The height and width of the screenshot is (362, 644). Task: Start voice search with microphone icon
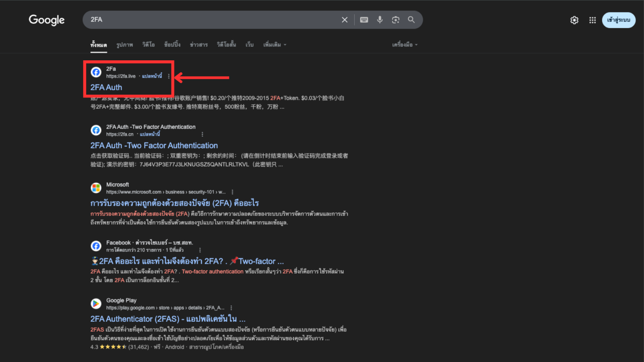coord(380,20)
